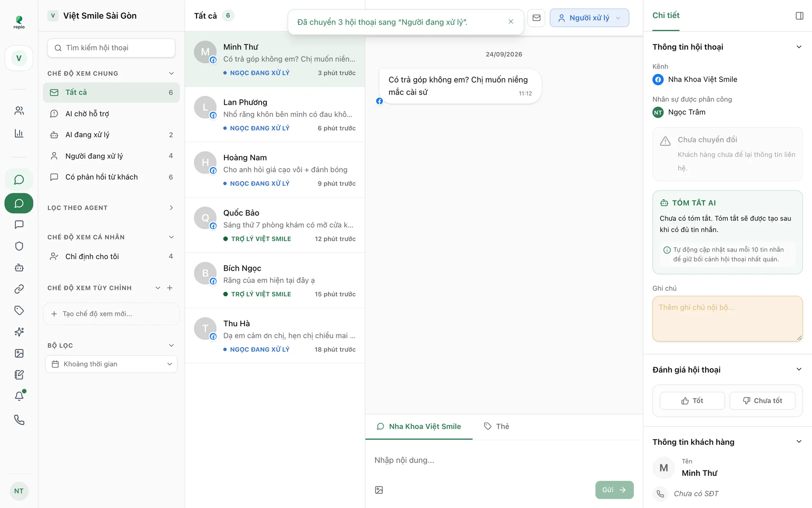Open the image gallery icon in sidebar

[19, 353]
